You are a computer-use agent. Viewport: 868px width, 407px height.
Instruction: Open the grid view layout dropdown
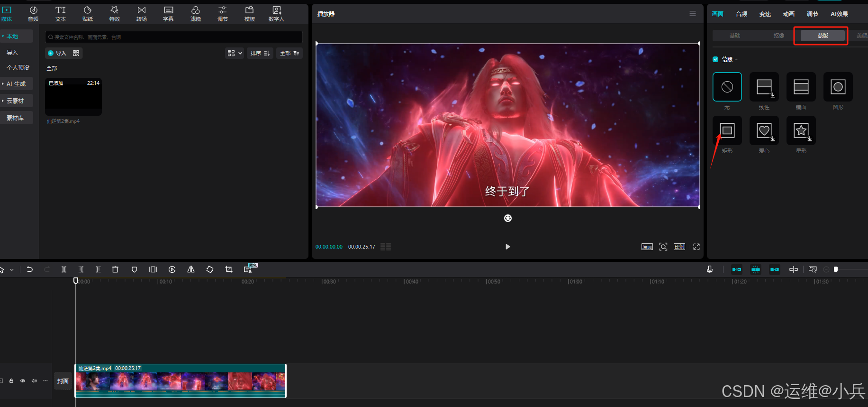pos(235,53)
